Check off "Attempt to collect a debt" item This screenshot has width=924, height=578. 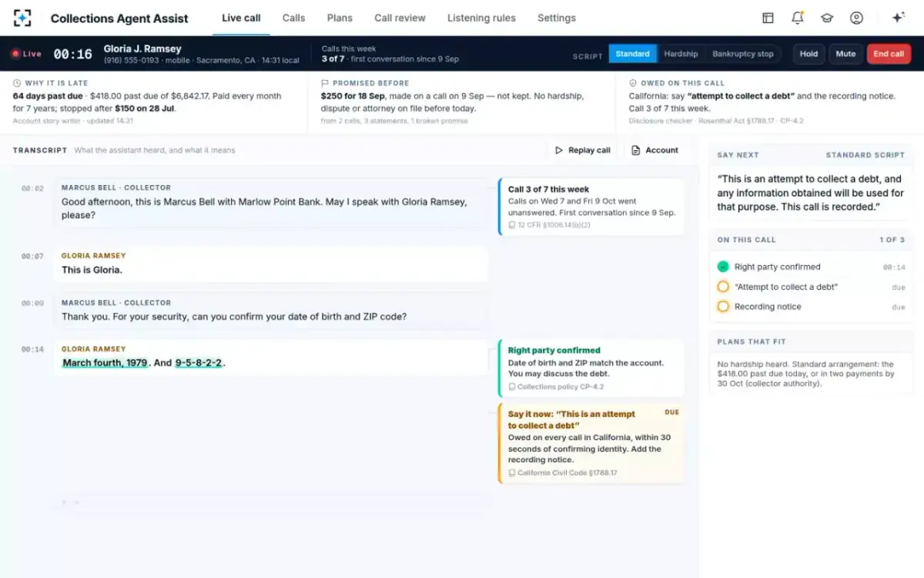(723, 287)
